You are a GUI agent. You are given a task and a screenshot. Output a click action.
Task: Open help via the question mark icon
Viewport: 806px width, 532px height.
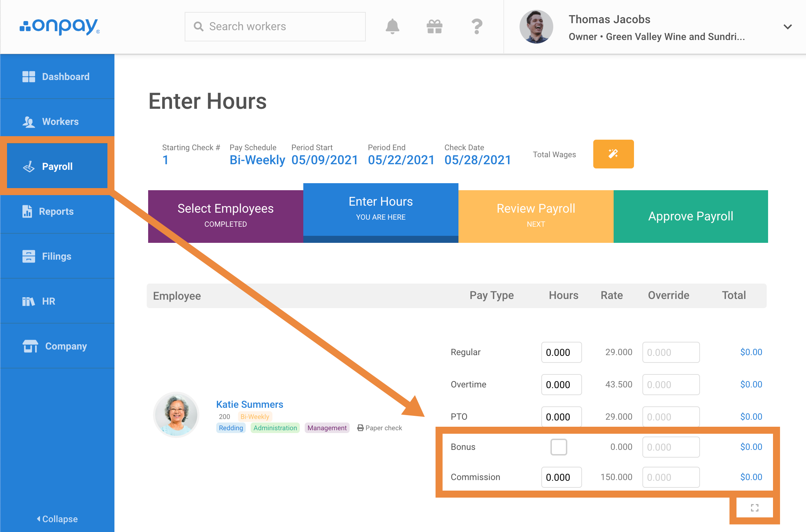[476, 26]
